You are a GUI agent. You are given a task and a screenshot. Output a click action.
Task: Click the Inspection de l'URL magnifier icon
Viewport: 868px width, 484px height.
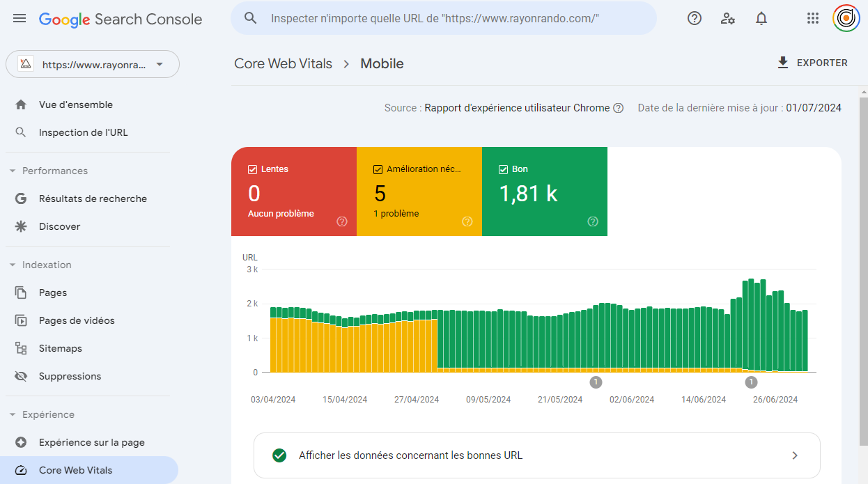(x=21, y=132)
